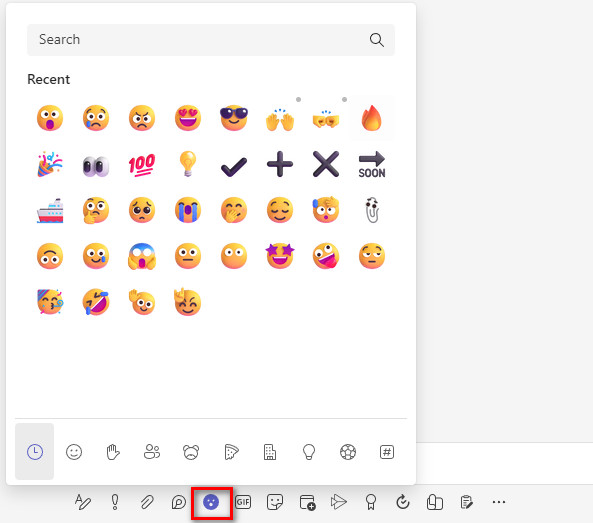Select the Symbols hashtag category tab
Viewport: 593px width, 523px height.
[387, 452]
